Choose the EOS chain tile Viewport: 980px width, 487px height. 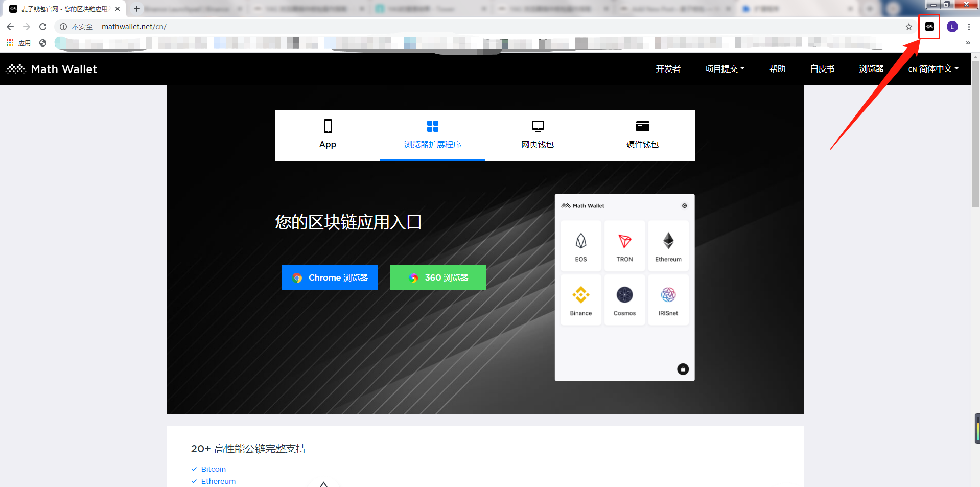(x=581, y=246)
